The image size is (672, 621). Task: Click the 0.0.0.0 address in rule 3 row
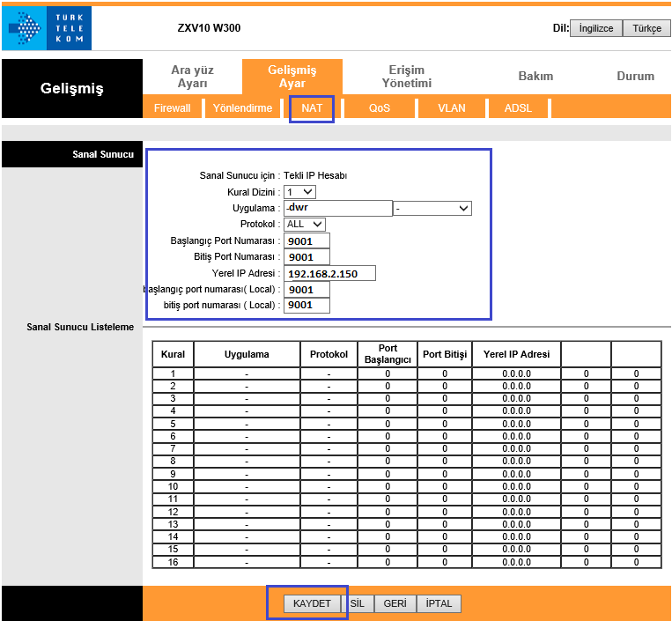pos(516,398)
